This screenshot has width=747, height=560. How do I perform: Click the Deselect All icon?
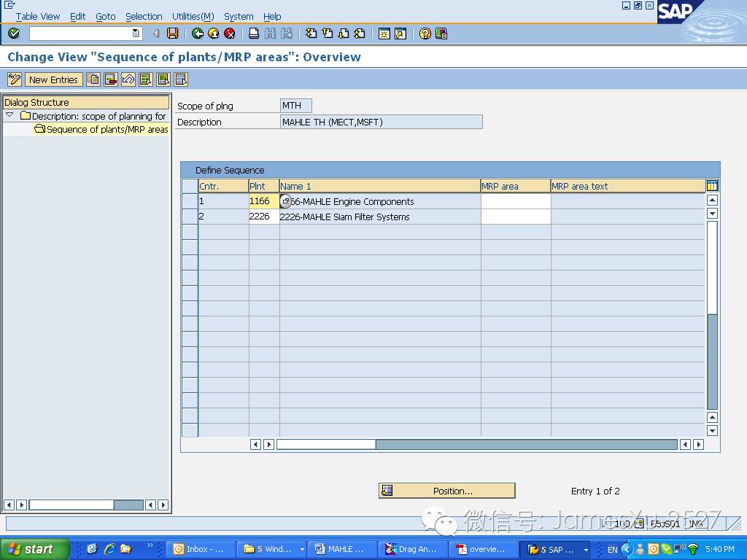point(181,79)
